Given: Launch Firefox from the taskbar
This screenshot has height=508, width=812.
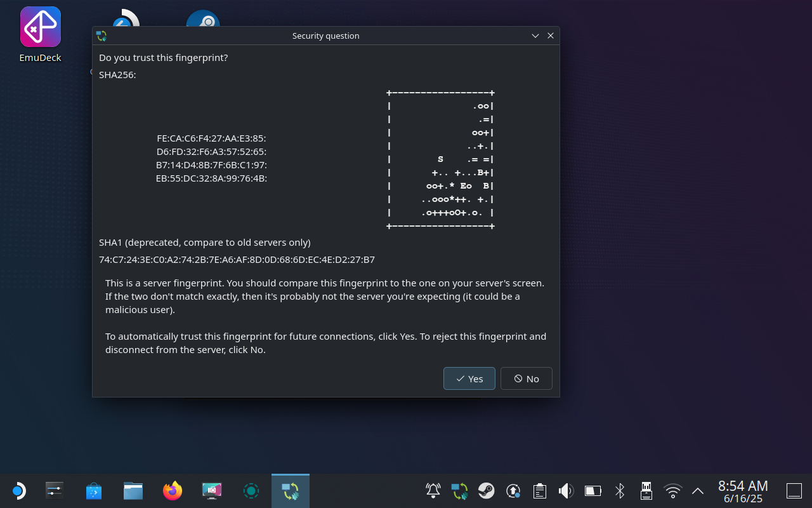Looking at the screenshot, I should pyautogui.click(x=172, y=490).
